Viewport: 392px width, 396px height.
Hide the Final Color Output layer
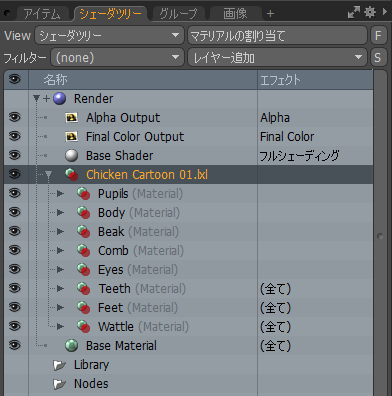[15, 136]
